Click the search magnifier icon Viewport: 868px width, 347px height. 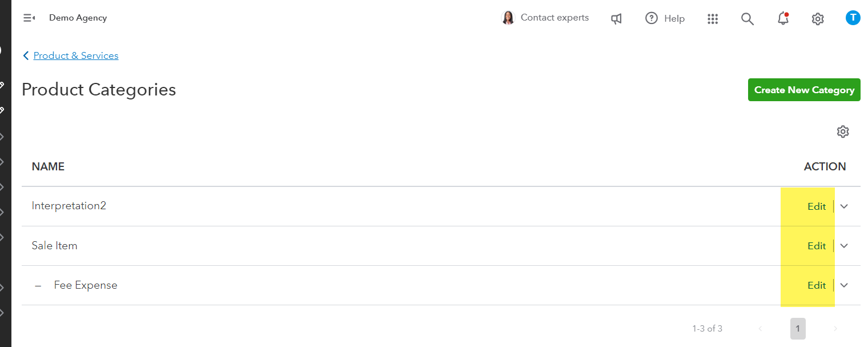point(747,19)
